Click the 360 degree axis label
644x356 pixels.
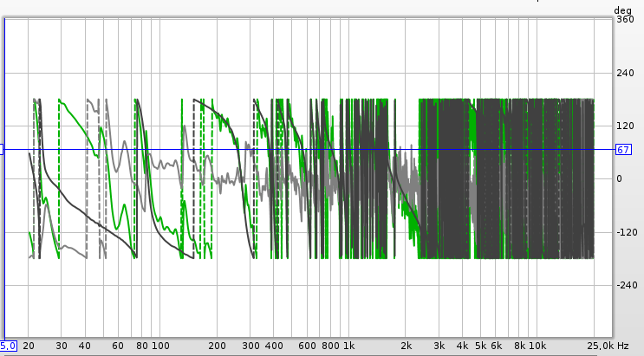[625, 19]
